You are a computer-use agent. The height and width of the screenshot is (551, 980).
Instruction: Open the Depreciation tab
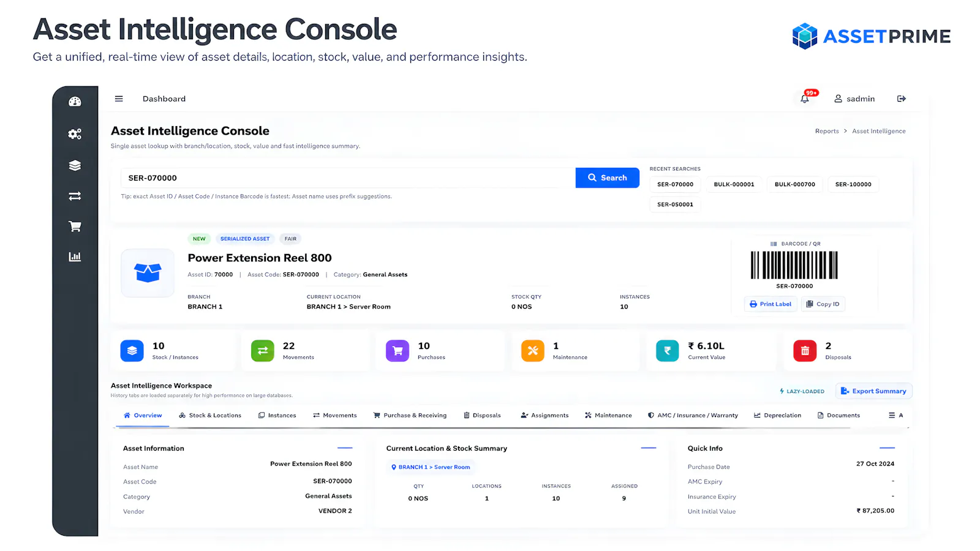pyautogui.click(x=777, y=415)
